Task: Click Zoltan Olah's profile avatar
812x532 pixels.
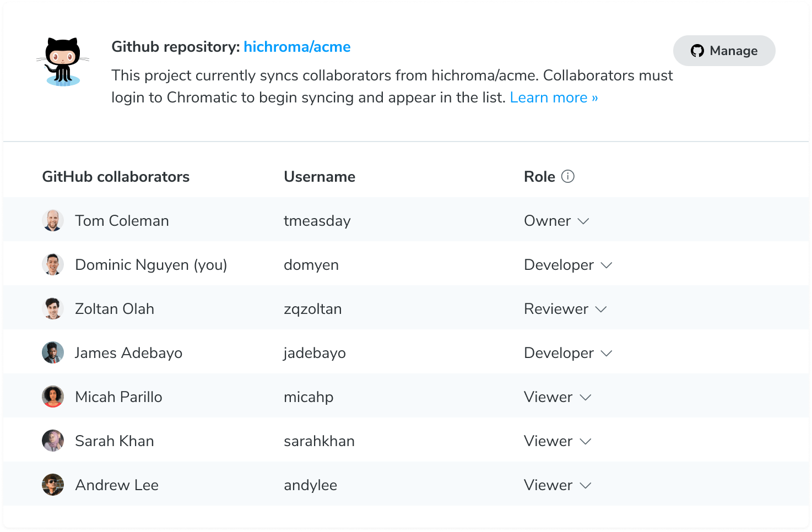Action: (53, 308)
